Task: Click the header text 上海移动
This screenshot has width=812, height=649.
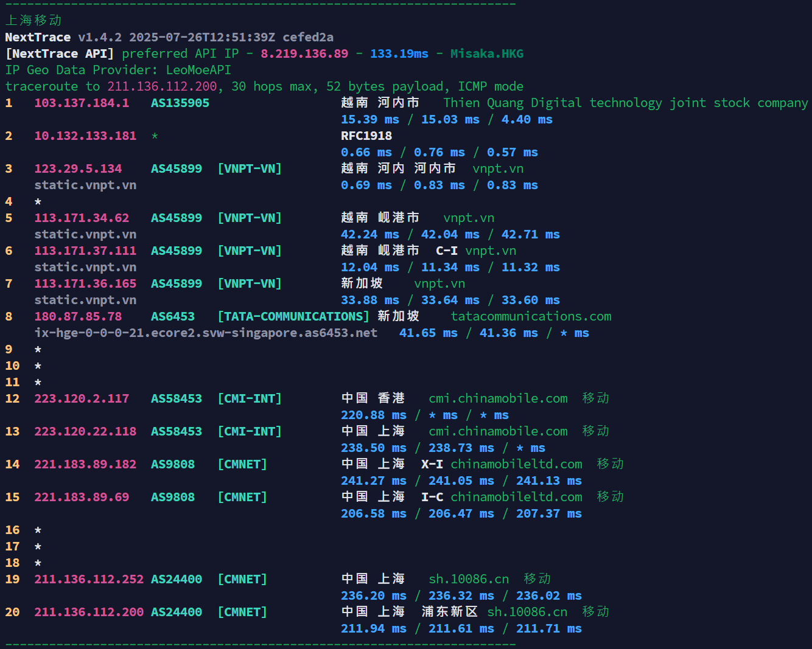Action: tap(33, 20)
